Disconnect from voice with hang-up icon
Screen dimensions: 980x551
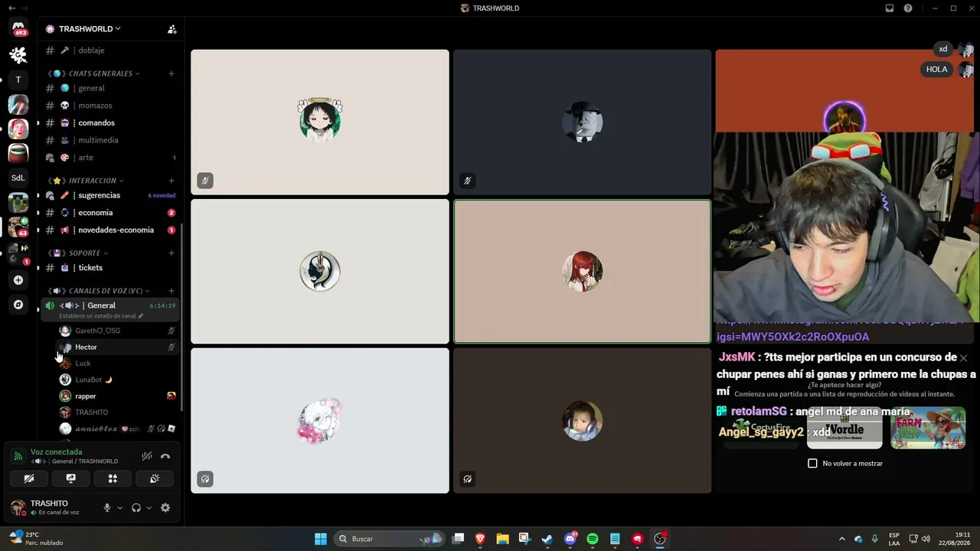pyautogui.click(x=165, y=456)
